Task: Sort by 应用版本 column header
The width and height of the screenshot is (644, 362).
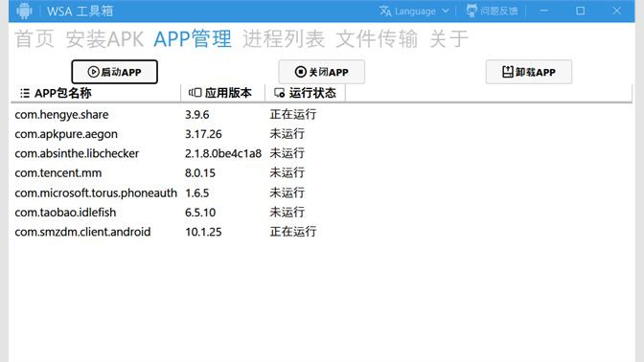Action: tap(223, 93)
